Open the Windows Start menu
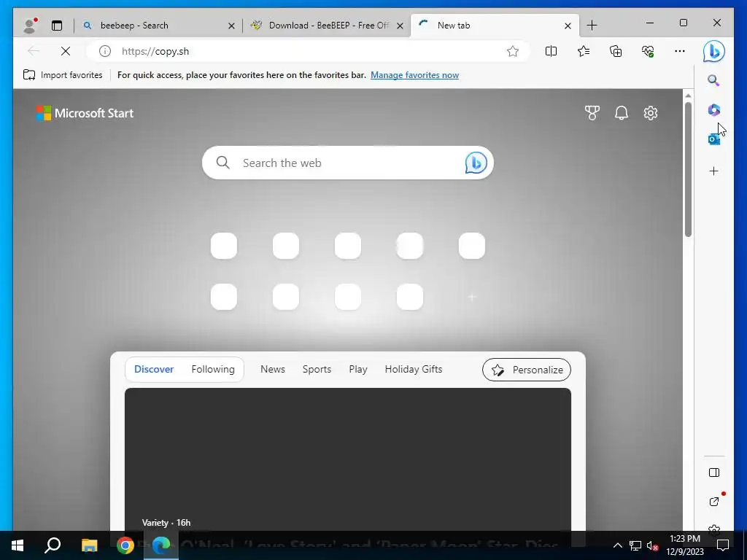Viewport: 747px width, 560px height. (x=18, y=545)
